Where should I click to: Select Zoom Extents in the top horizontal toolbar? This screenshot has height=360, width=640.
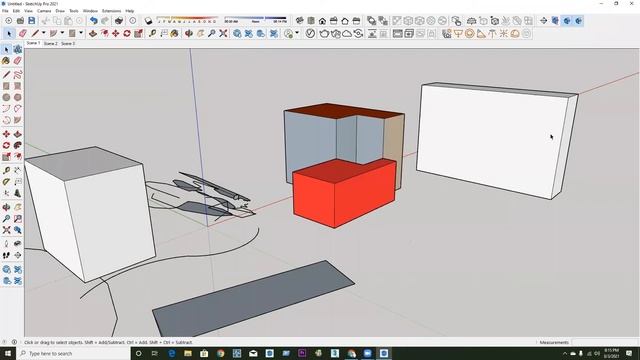click(x=223, y=33)
